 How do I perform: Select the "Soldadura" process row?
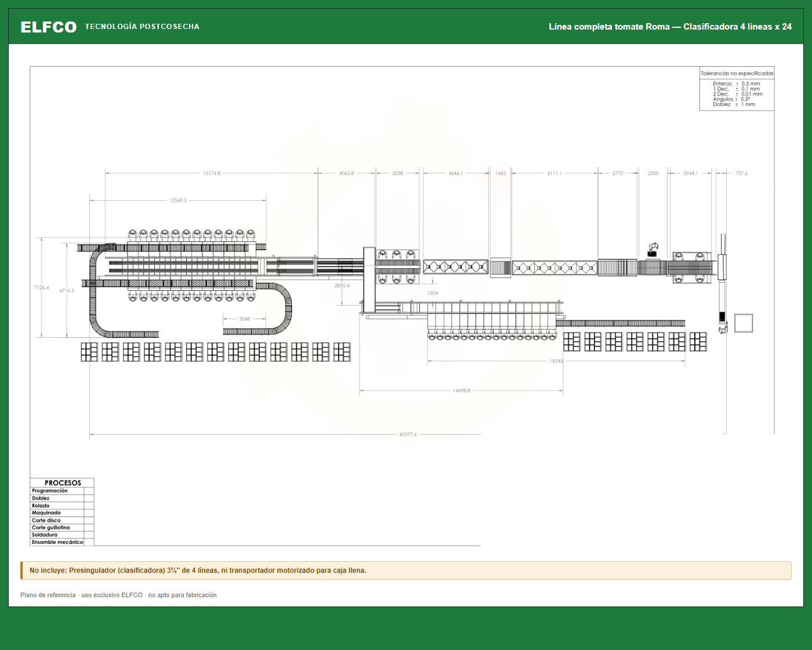point(62,535)
